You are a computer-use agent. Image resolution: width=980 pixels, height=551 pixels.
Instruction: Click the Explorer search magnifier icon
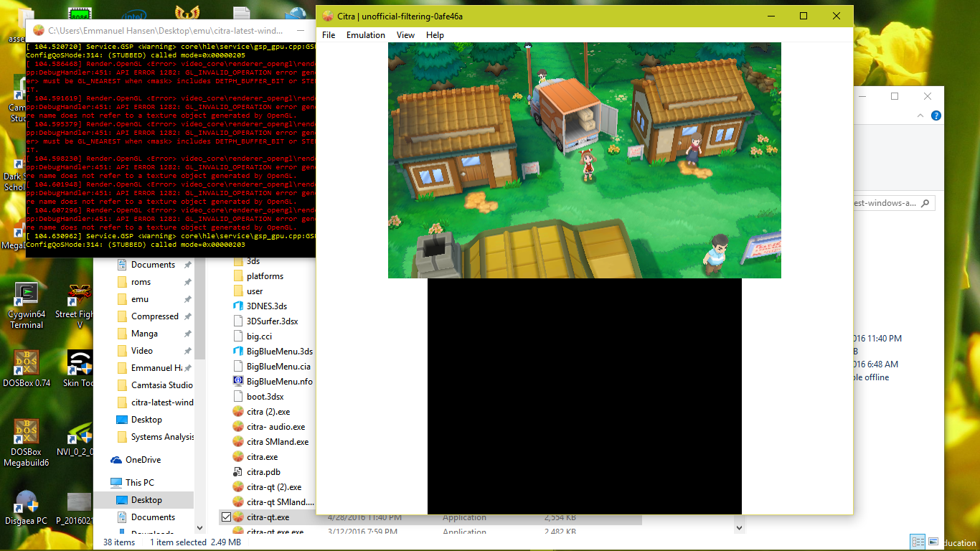point(925,204)
